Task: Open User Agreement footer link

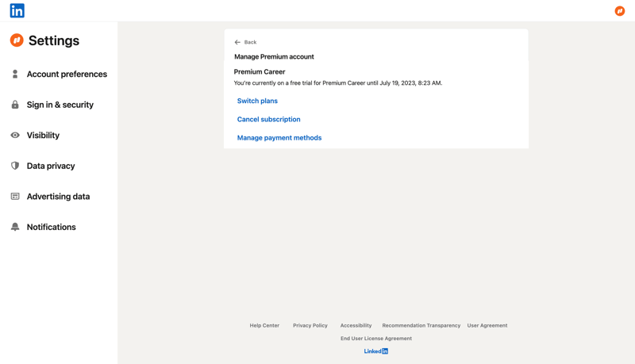Action: (487, 325)
